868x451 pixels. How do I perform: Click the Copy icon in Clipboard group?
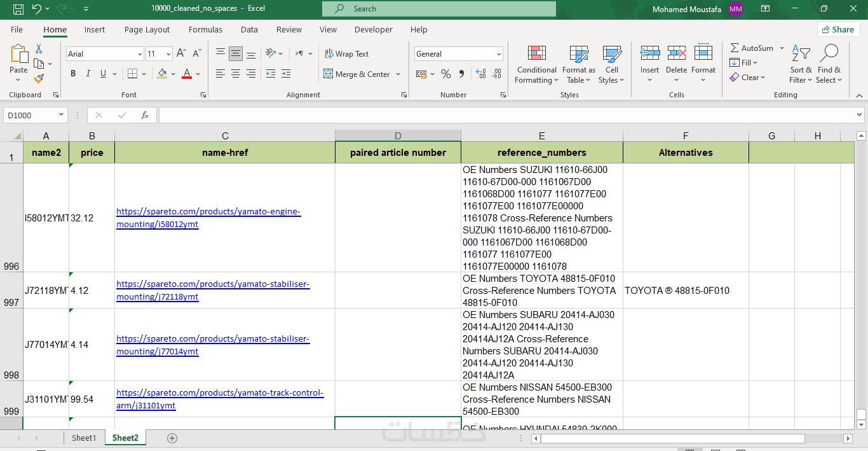[39, 64]
